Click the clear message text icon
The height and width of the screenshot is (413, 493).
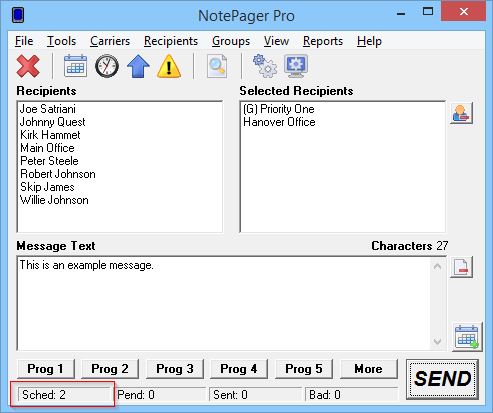(462, 267)
